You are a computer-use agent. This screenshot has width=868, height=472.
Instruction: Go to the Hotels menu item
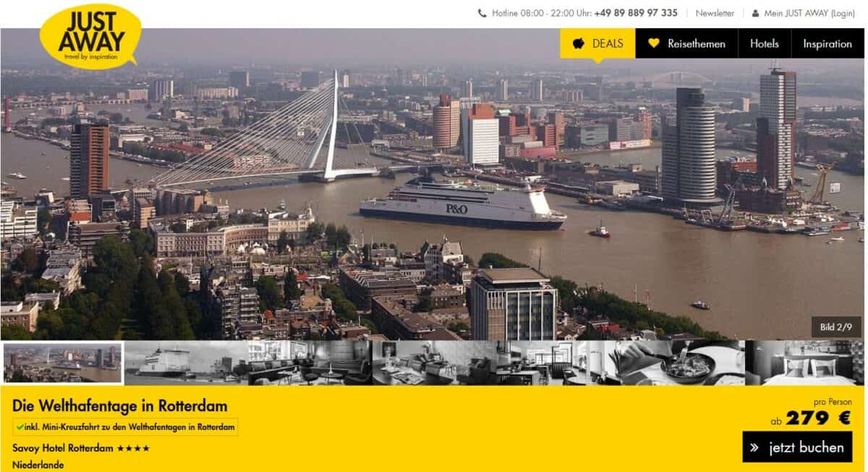point(765,43)
